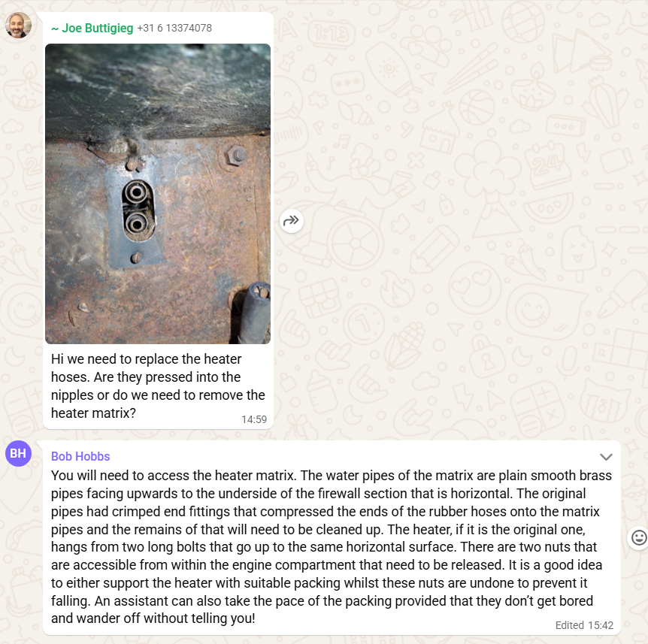This screenshot has height=644, width=648.
Task: Click the Bob Hobbs sender name
Action: pyautogui.click(x=80, y=456)
